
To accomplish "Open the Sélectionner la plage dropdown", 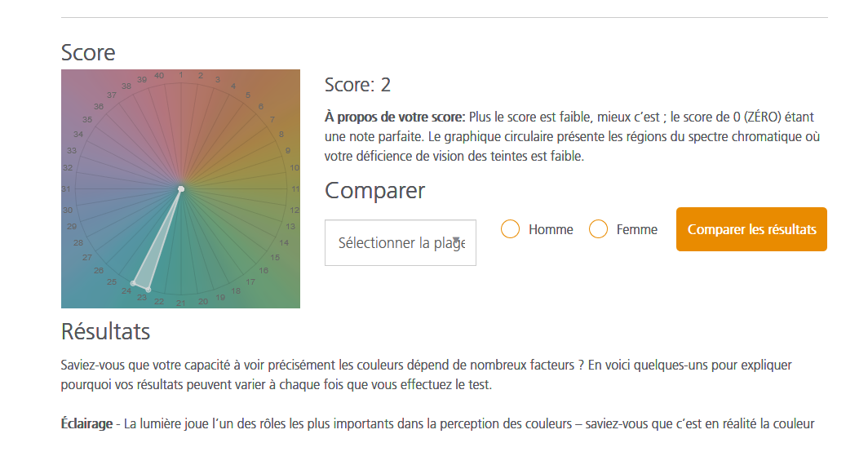I will click(400, 242).
